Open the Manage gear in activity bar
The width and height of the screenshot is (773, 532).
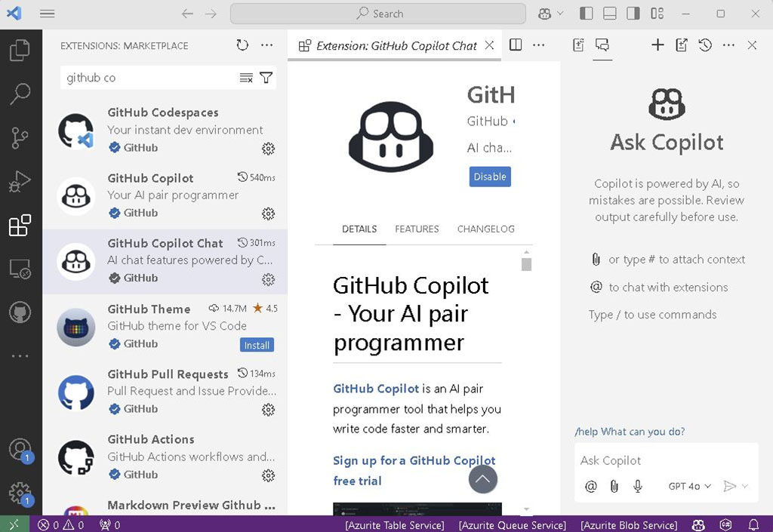click(20, 493)
